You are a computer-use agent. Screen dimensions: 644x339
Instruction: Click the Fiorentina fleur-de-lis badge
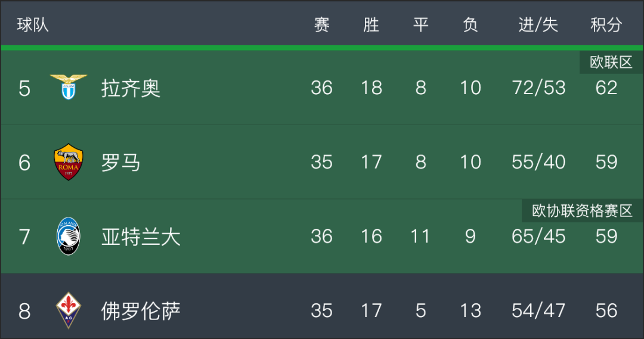68,310
